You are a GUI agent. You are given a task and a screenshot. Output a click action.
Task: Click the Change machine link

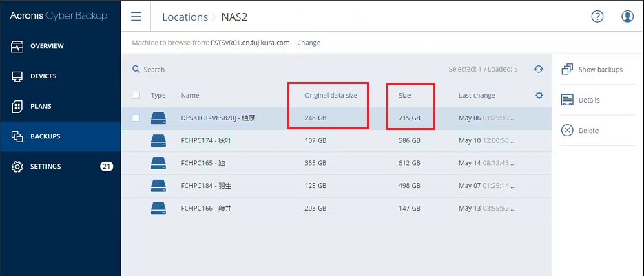309,43
